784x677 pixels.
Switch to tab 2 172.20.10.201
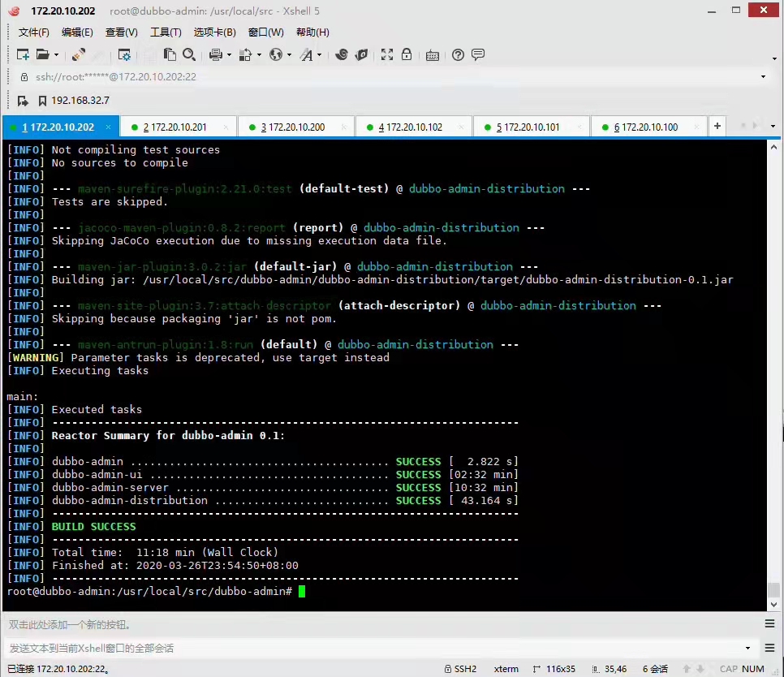(x=179, y=127)
